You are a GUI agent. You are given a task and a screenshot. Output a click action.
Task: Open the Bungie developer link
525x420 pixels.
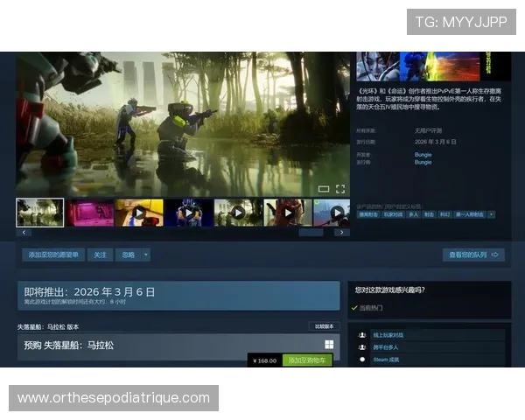(x=423, y=155)
